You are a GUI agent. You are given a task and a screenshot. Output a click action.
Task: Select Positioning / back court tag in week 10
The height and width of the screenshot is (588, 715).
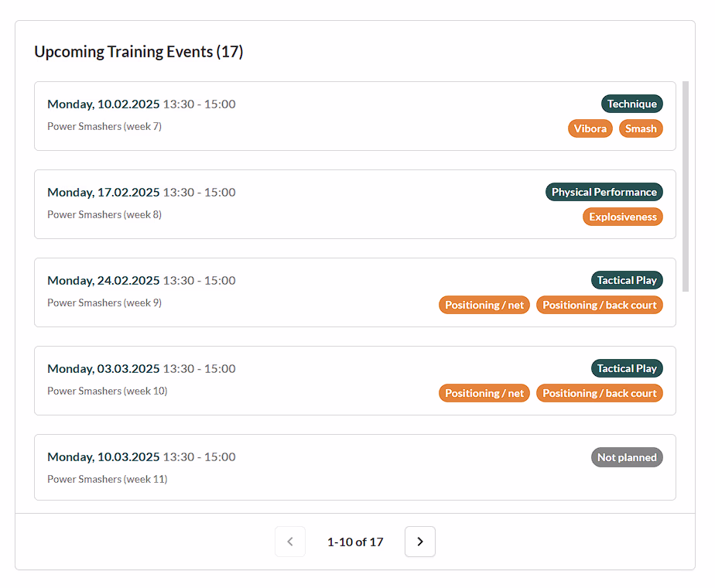point(599,393)
